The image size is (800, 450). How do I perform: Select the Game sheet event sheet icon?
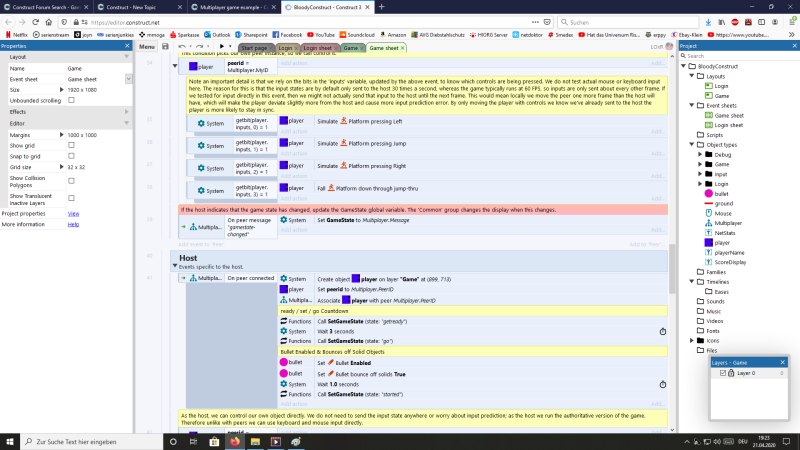(x=709, y=115)
